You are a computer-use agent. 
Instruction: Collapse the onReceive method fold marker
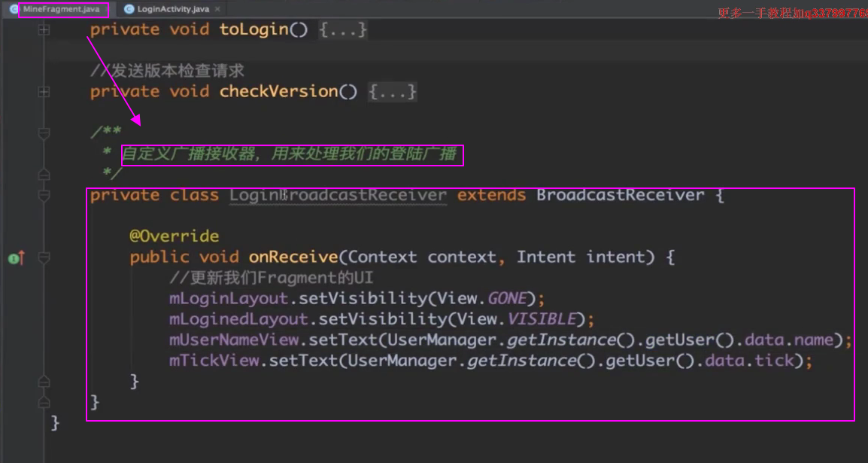click(44, 257)
